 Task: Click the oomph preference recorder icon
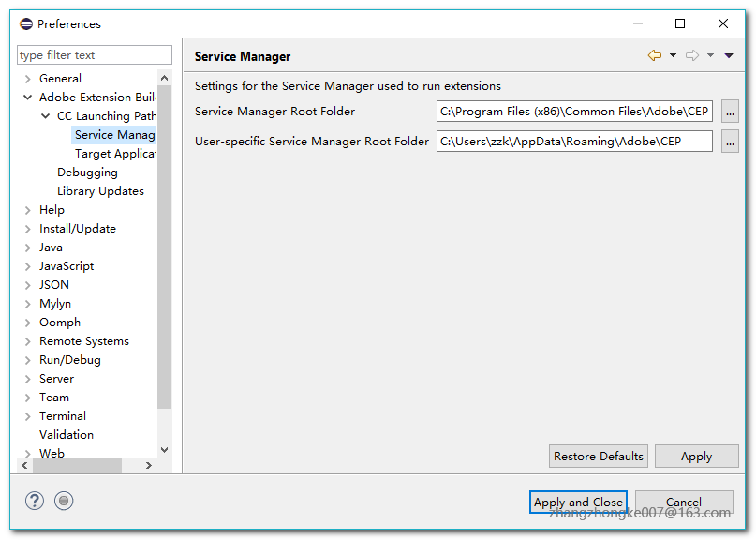click(x=64, y=501)
